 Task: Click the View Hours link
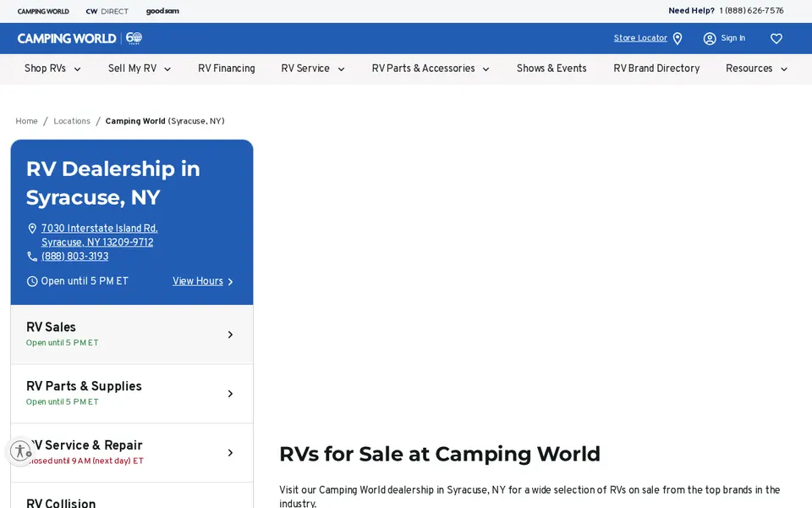click(198, 281)
